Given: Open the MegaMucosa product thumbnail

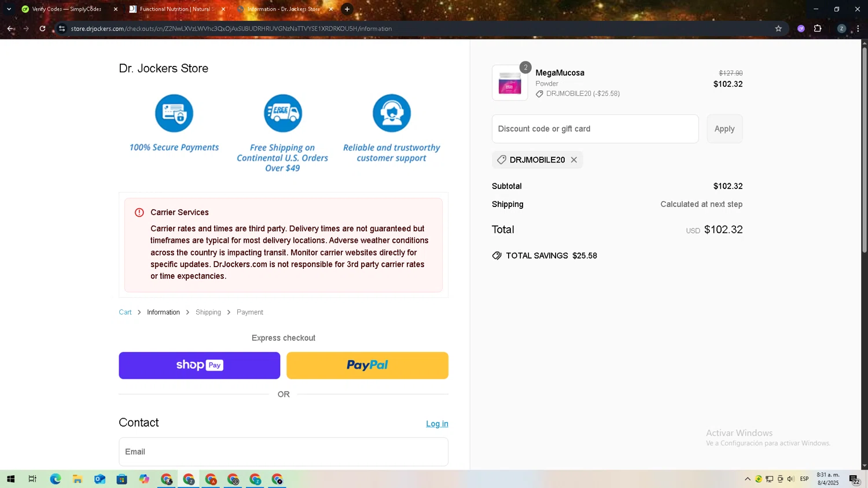Looking at the screenshot, I should coord(510,83).
